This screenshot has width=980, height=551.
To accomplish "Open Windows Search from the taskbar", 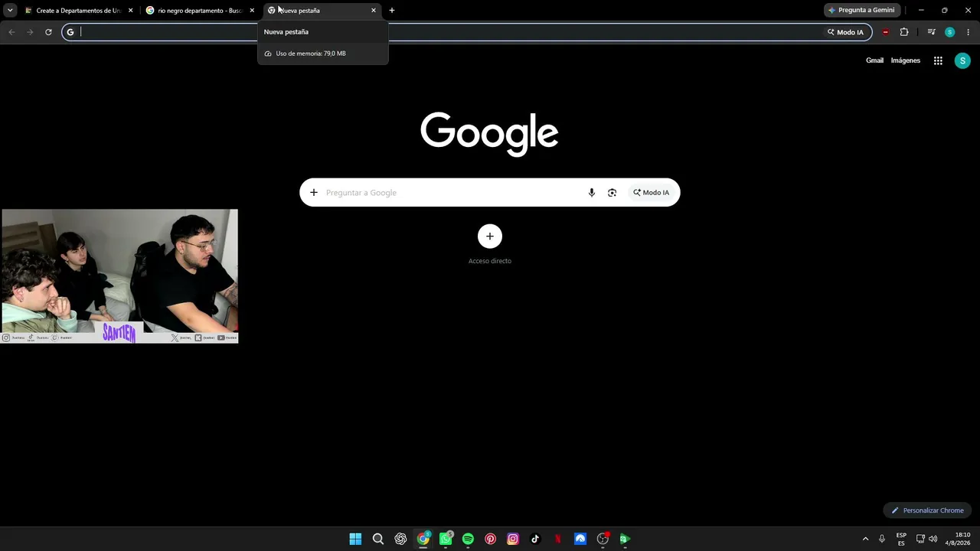I will (x=378, y=539).
